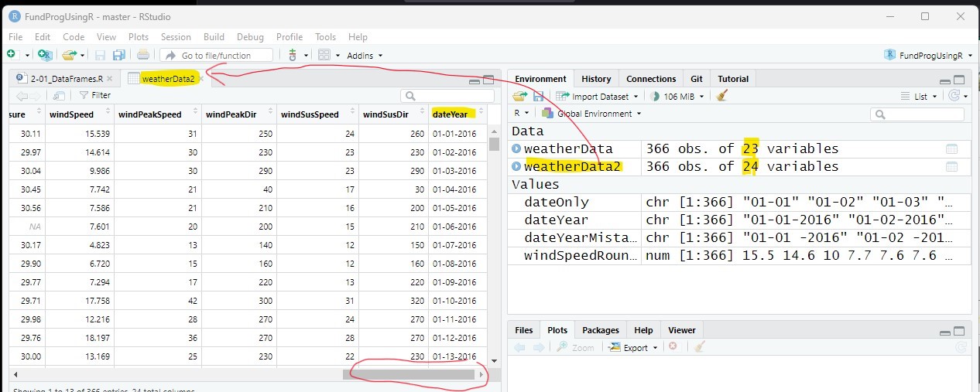Click the New File icon in main toolbar
980x392 pixels.
click(12, 55)
